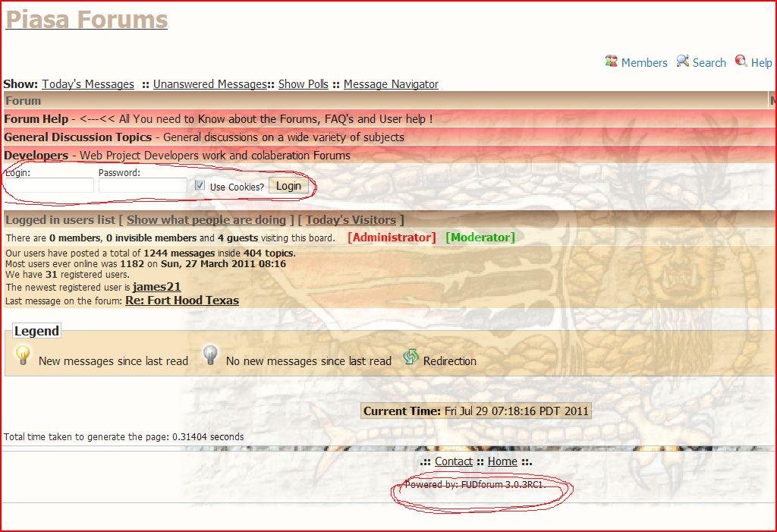This screenshot has height=532, width=777.
Task: Click the Search magnifier icon
Action: coord(683,61)
